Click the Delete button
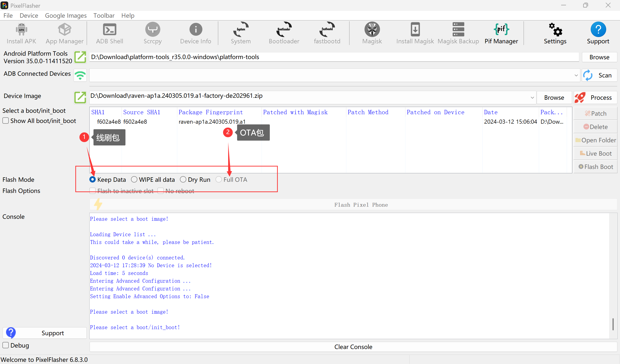 595,127
